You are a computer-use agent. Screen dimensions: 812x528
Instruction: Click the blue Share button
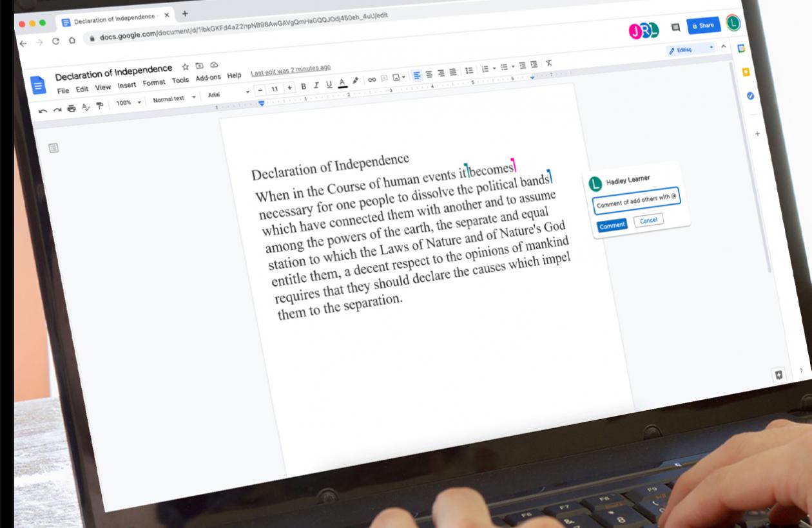[703, 25]
